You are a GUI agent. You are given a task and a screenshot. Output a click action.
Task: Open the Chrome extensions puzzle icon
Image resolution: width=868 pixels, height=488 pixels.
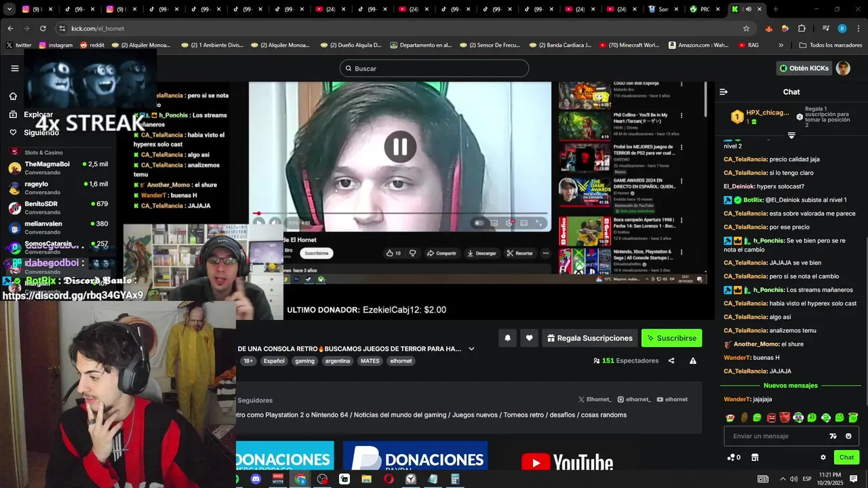802,28
